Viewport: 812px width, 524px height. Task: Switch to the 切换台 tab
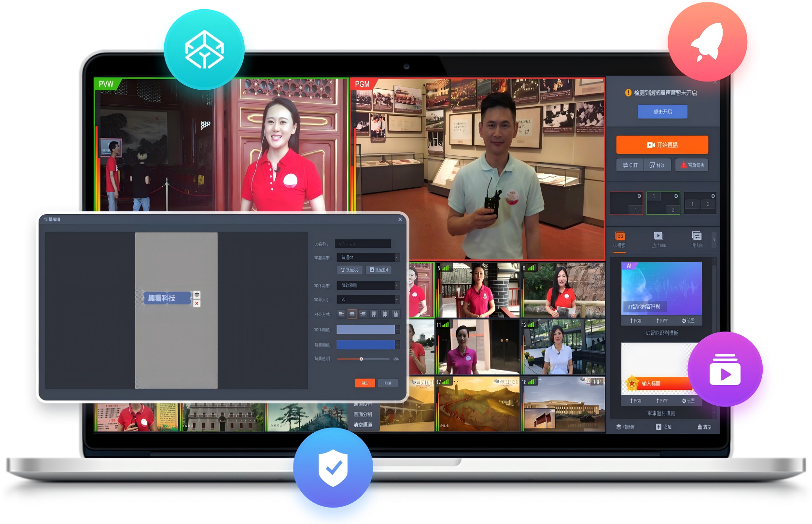tap(697, 240)
